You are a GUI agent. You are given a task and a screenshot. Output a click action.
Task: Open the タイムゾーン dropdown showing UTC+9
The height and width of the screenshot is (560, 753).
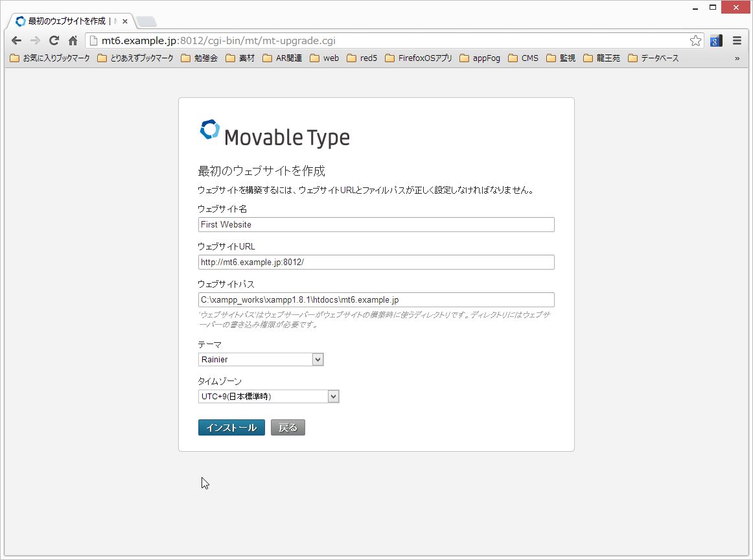click(268, 396)
